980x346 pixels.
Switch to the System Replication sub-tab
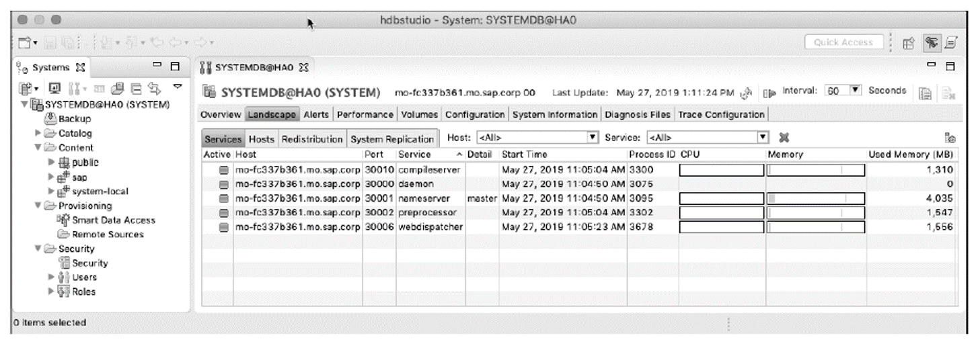(x=393, y=139)
